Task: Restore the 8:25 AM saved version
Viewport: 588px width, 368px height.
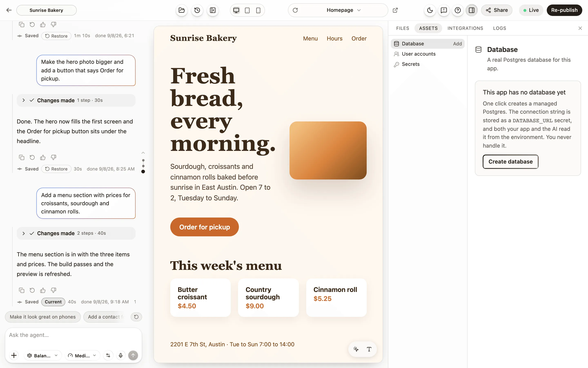Action: [56, 169]
